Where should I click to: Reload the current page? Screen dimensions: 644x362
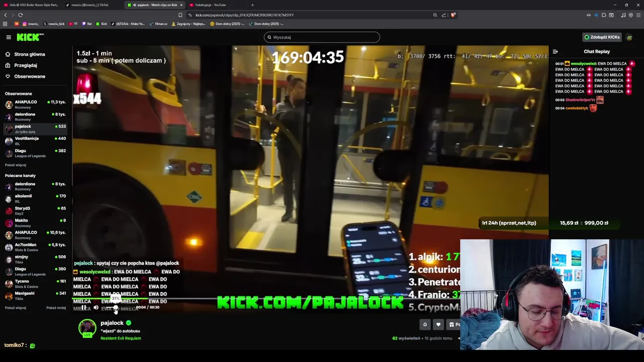pyautogui.click(x=21, y=15)
